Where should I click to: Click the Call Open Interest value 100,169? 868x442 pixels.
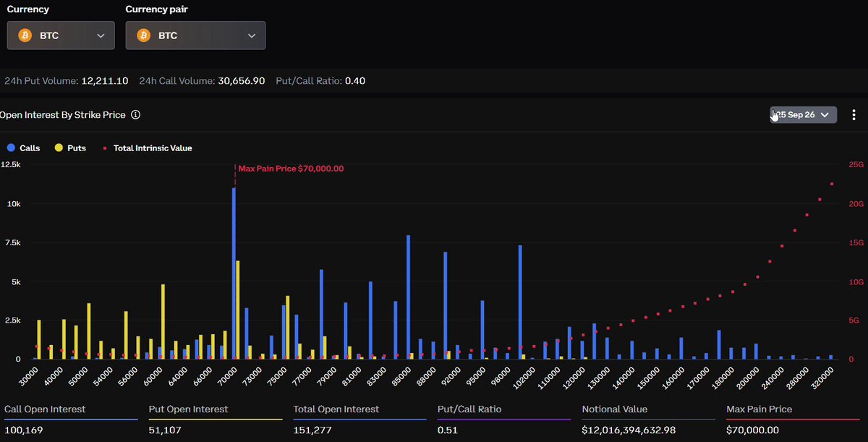[23, 430]
